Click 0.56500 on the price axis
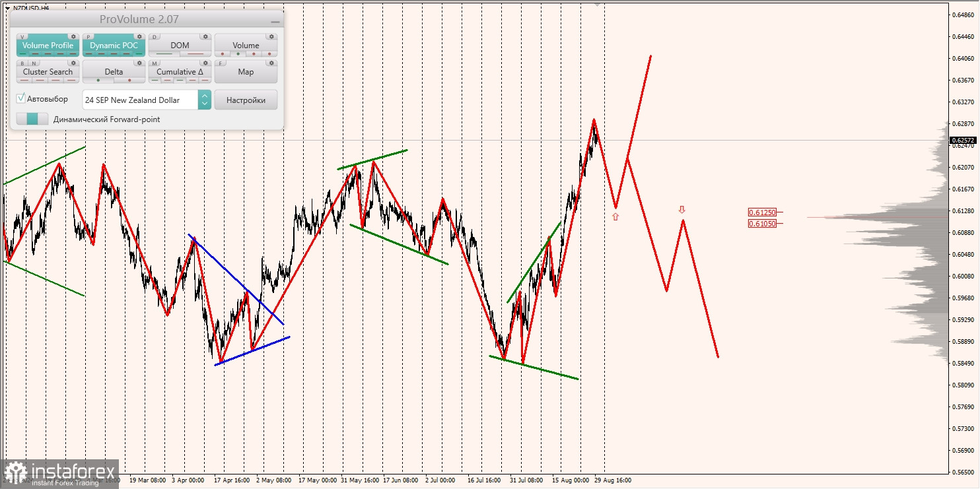Viewport: 980px width, 489px height. (962, 473)
